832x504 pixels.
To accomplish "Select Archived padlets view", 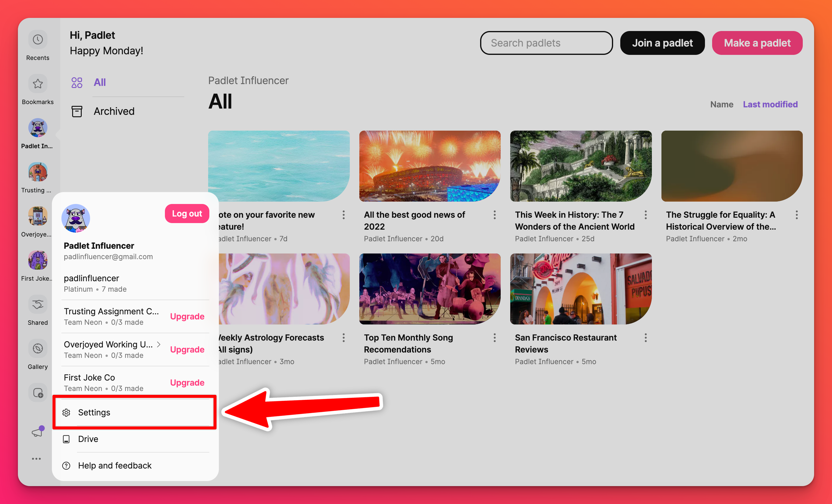I will (x=114, y=111).
